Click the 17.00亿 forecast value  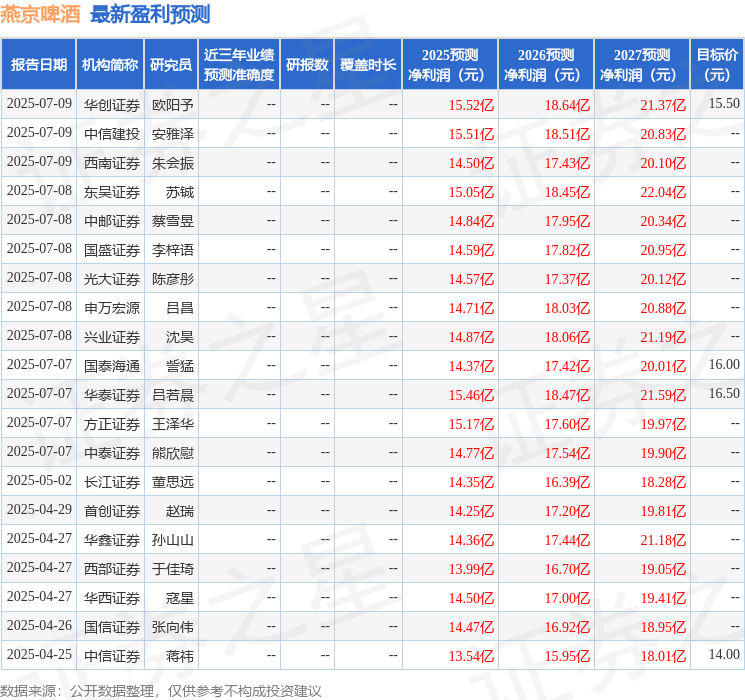[x=567, y=598]
